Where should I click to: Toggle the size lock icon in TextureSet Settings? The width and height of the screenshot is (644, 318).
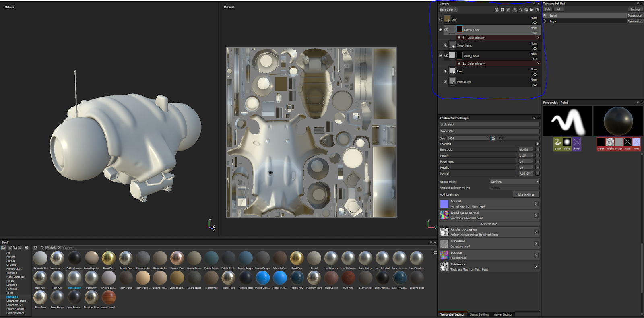tap(493, 138)
